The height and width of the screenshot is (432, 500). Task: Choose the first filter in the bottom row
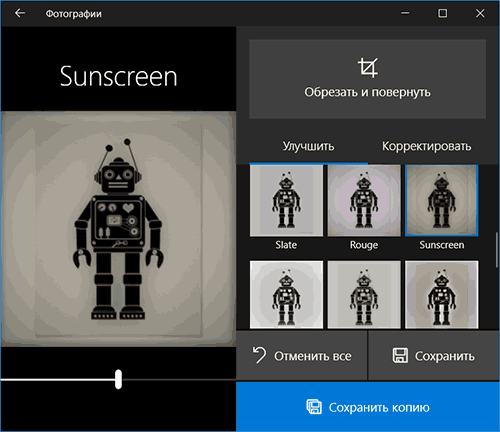pyautogui.click(x=286, y=295)
